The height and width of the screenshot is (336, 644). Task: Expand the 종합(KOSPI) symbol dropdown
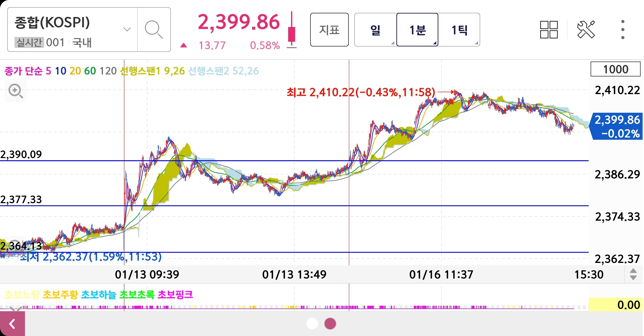tap(127, 30)
